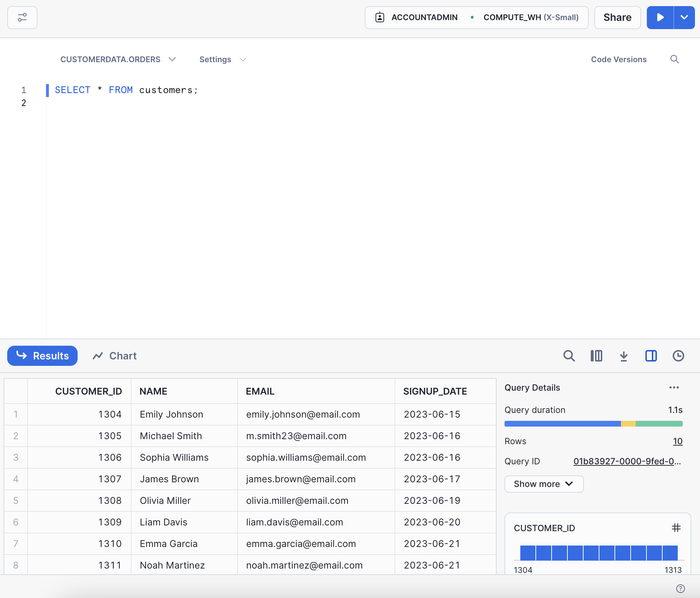Screen dimensions: 700x598
Task: Open the ACCOUNTADMIN role and warehouse selector
Action: 476,17
